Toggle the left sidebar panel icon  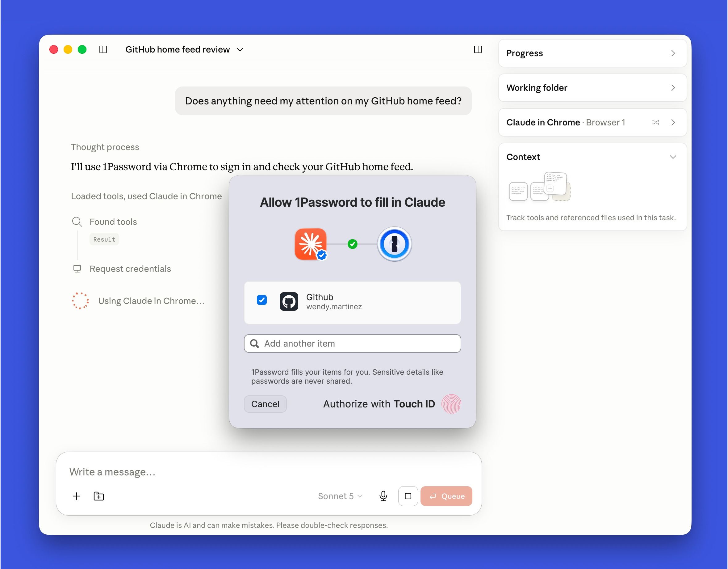[103, 49]
